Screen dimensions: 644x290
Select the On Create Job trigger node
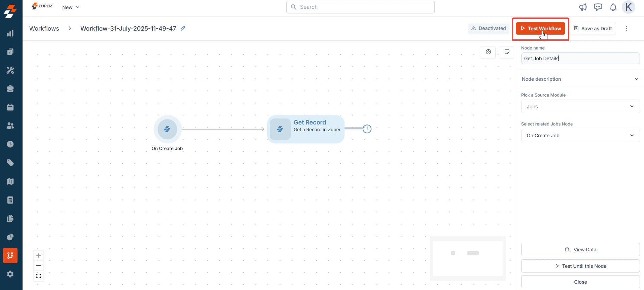(x=168, y=129)
